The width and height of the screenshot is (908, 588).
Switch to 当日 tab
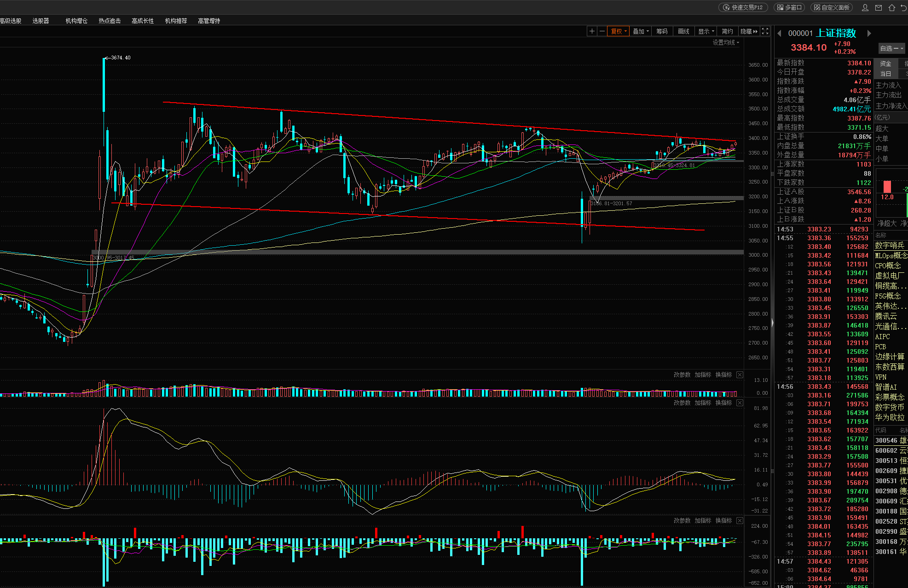pos(885,74)
